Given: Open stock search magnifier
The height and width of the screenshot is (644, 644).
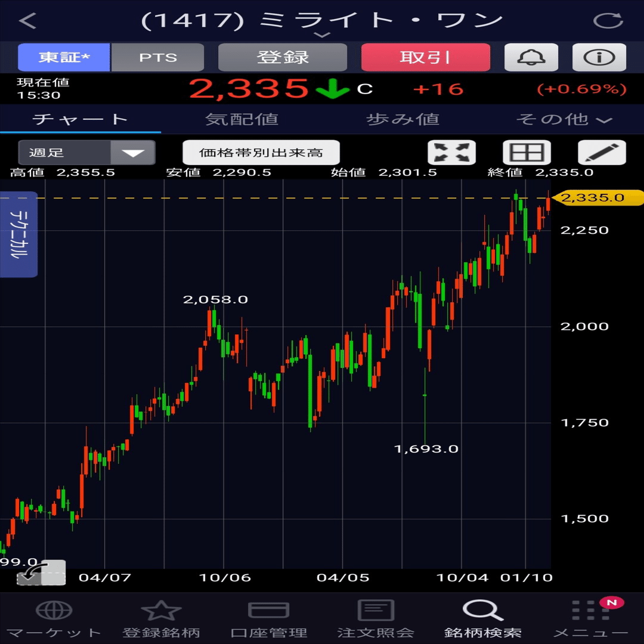Looking at the screenshot, I should [482, 610].
